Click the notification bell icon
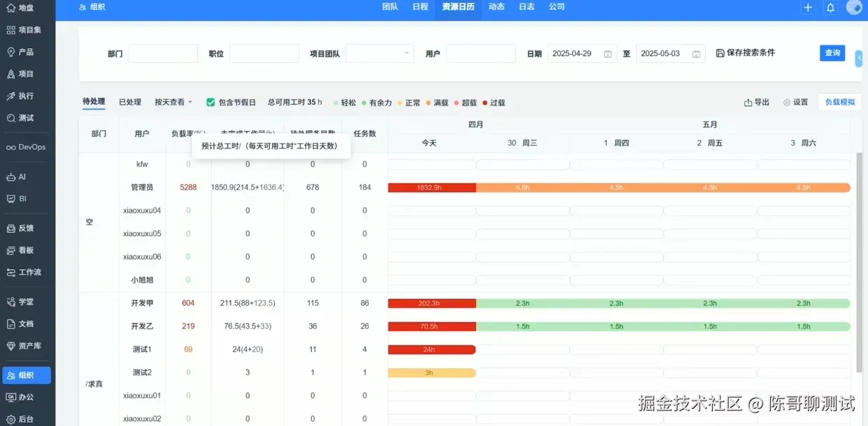This screenshot has width=868, height=426. (x=832, y=8)
